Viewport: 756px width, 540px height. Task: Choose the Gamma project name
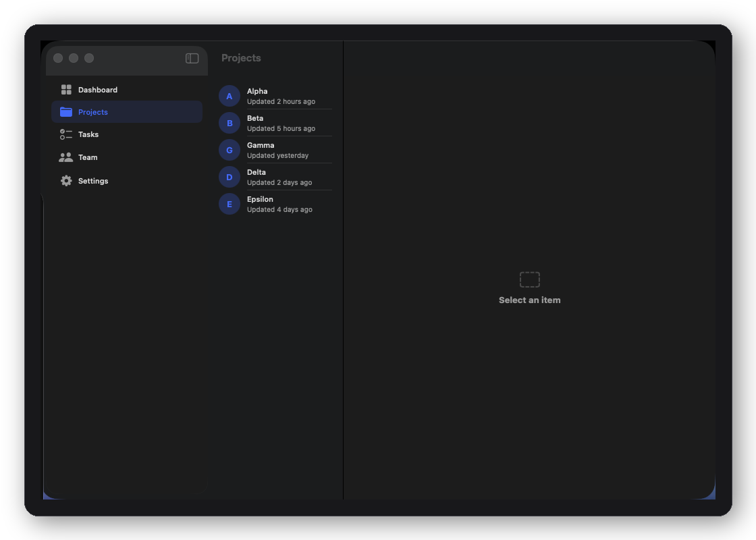pos(261,145)
